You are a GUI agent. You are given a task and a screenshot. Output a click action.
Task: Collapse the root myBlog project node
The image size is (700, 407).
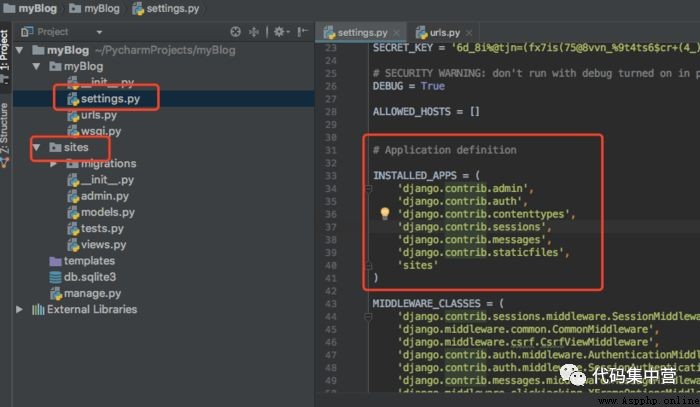20,50
